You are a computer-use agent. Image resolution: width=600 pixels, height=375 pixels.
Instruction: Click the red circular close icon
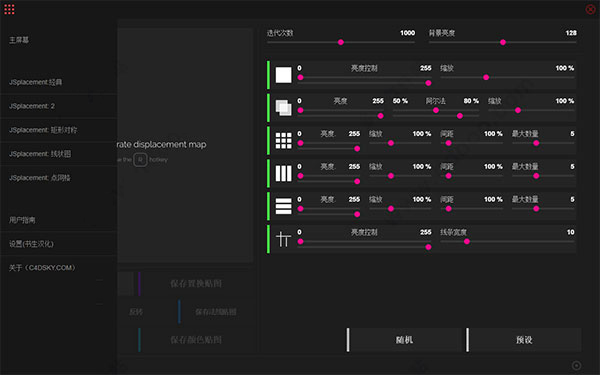[x=590, y=9]
